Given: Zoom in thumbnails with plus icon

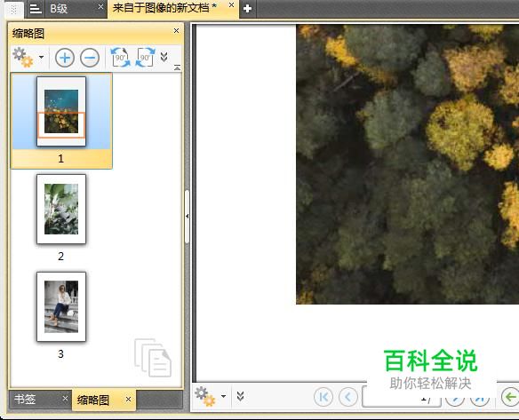Looking at the screenshot, I should (x=65, y=58).
